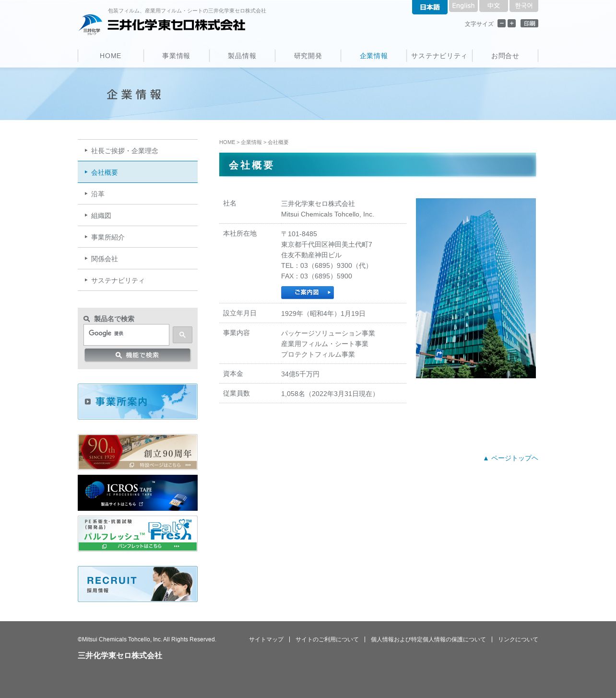Open サステナビリティ in the sidebar

138,280
